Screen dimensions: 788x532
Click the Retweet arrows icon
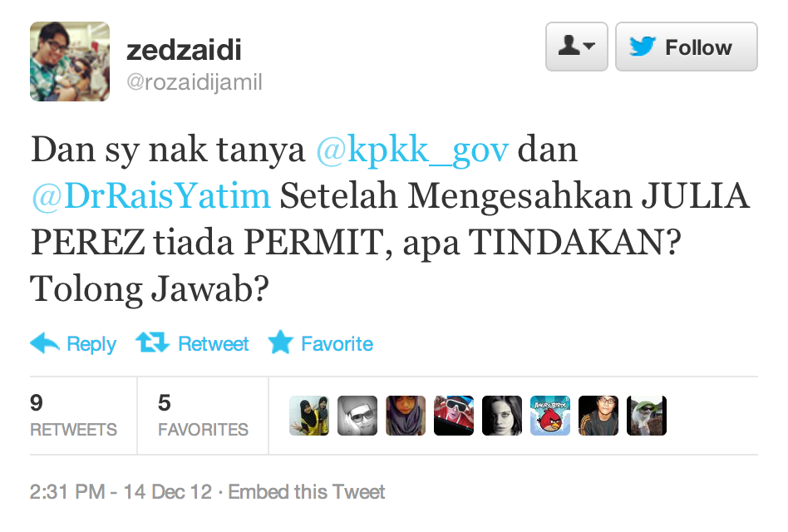pyautogui.click(x=152, y=342)
